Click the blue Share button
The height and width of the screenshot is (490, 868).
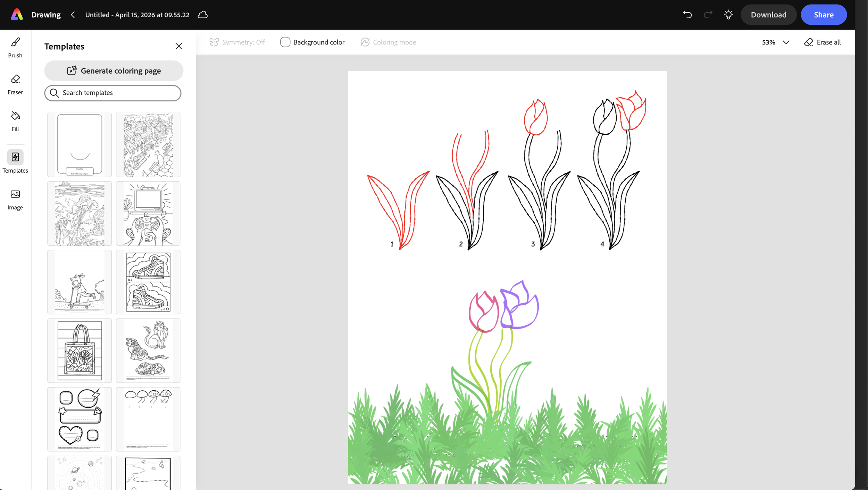[x=823, y=15]
